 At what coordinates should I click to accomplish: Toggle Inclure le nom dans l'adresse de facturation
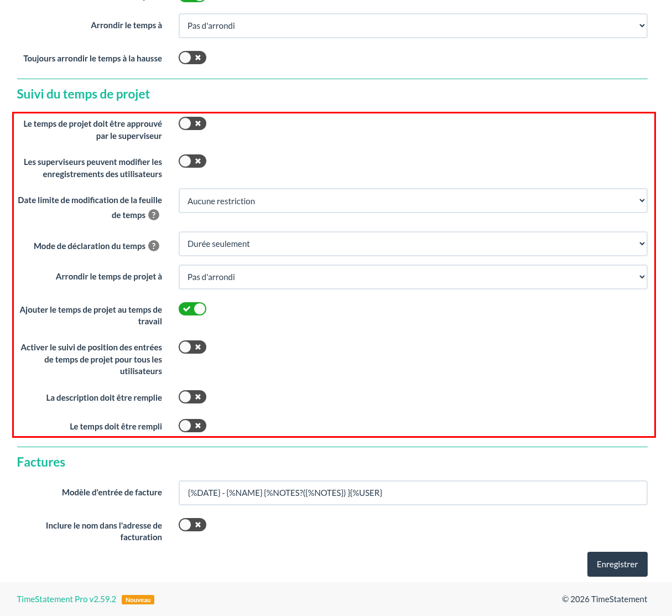click(192, 525)
